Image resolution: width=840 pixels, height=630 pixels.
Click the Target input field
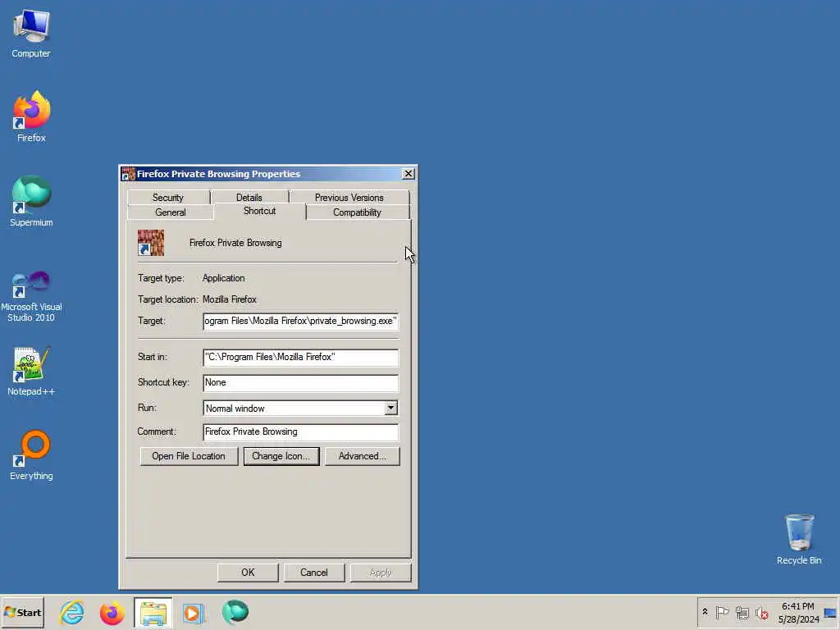pyautogui.click(x=300, y=321)
